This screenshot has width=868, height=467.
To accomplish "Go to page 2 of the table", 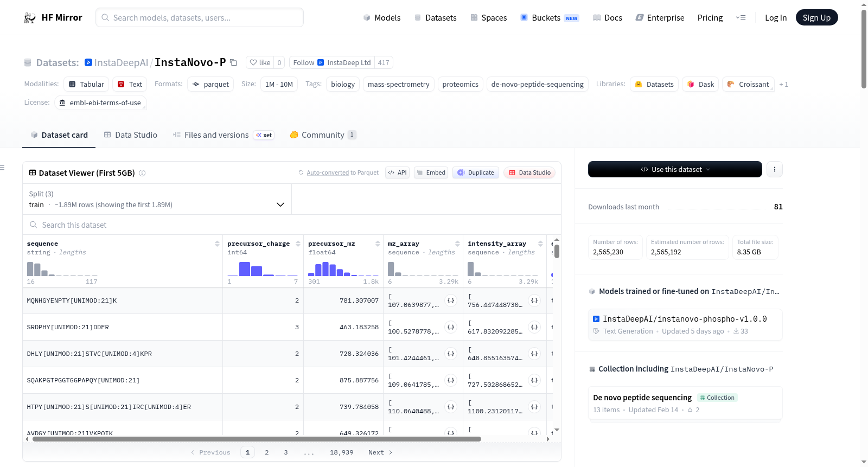I will (267, 452).
